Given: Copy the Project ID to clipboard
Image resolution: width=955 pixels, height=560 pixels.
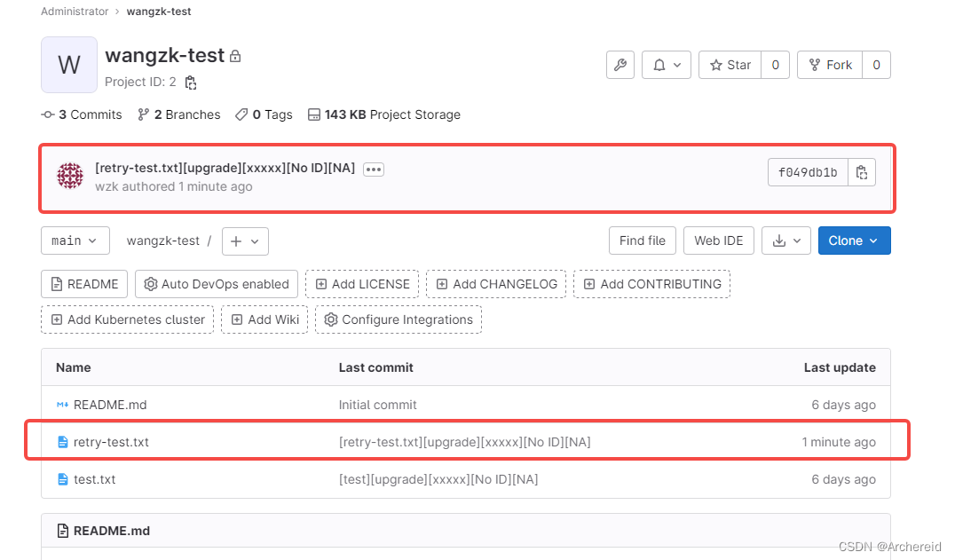Looking at the screenshot, I should [191, 81].
